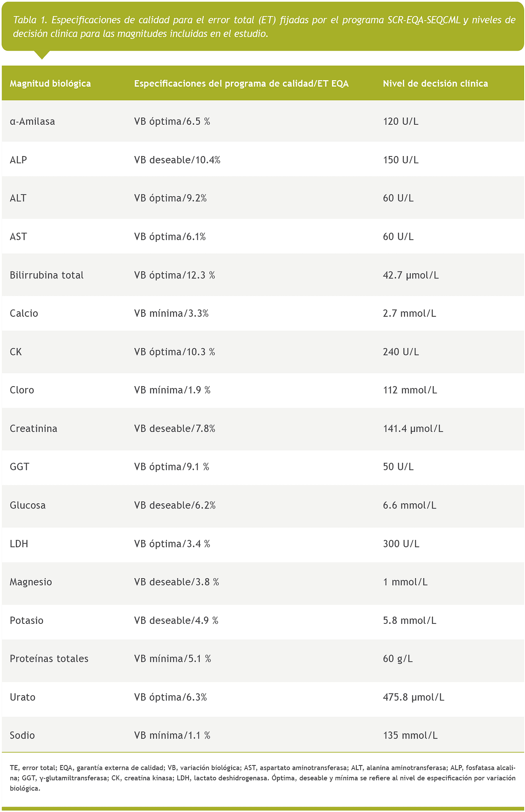
Task: Click the '42.7 µmol/L' decision level cell
Action: tap(410, 275)
